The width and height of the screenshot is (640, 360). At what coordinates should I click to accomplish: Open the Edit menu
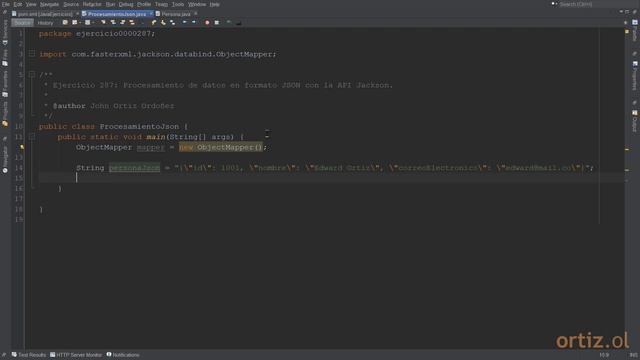[x=18, y=4]
